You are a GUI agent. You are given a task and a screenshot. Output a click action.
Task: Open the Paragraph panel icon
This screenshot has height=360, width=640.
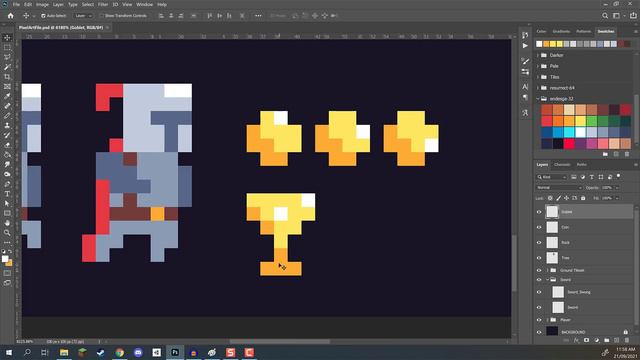(x=525, y=97)
